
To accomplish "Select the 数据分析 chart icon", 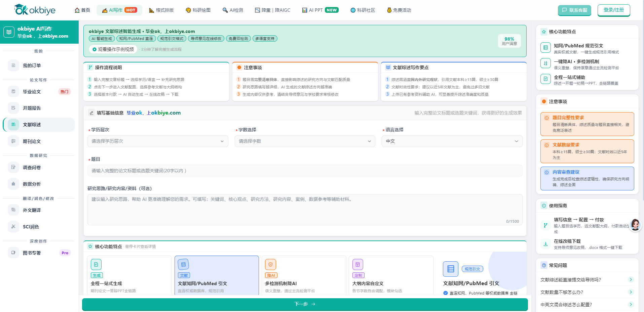I will click(x=13, y=184).
